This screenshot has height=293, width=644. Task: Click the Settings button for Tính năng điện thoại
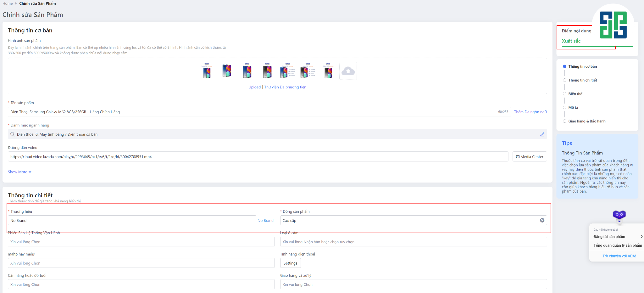point(290,263)
